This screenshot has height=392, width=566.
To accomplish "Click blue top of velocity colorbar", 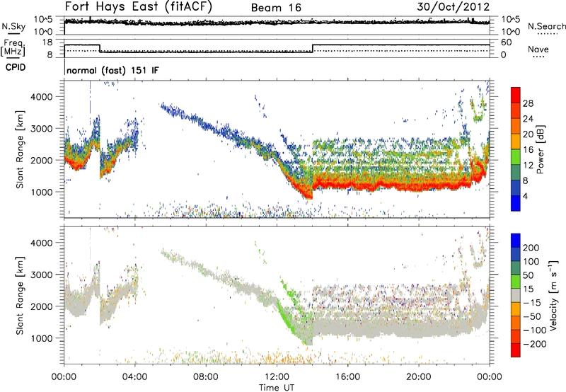I will pyautogui.click(x=516, y=241).
